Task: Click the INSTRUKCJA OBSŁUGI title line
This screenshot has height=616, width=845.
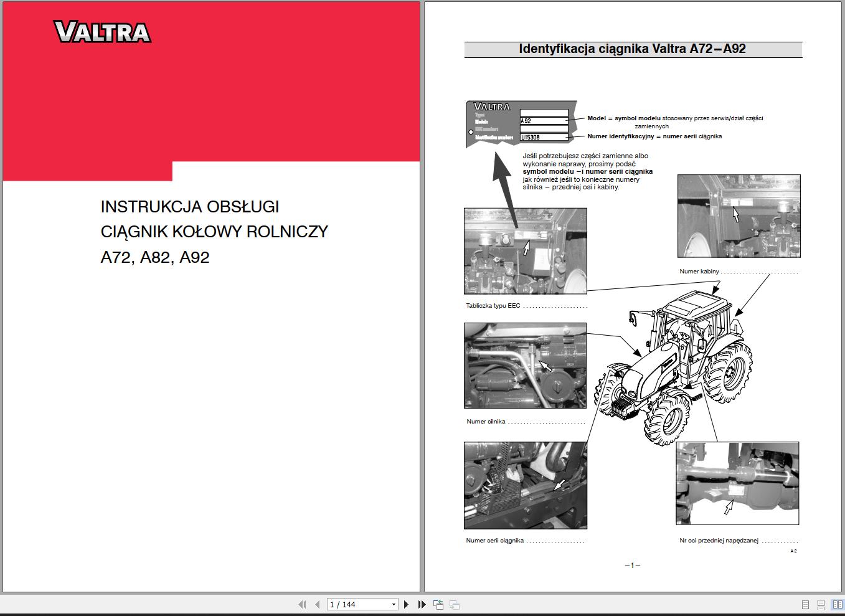Action: coord(190,206)
